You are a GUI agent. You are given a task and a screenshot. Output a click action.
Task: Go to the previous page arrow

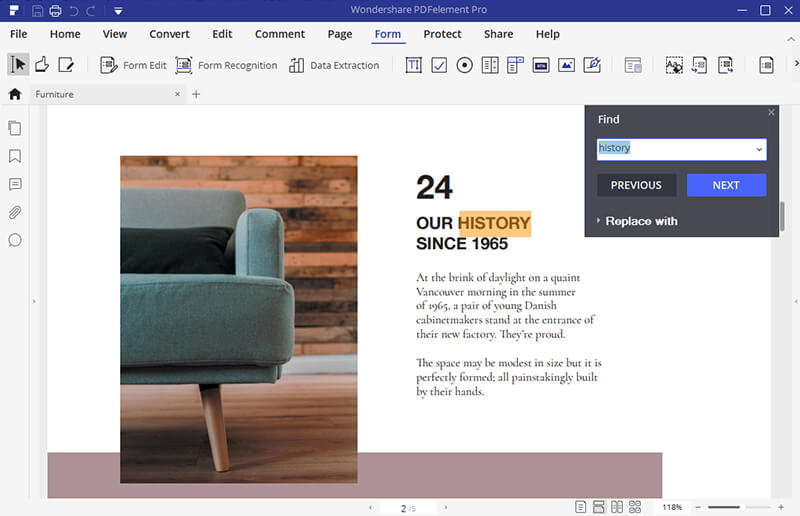point(370,508)
